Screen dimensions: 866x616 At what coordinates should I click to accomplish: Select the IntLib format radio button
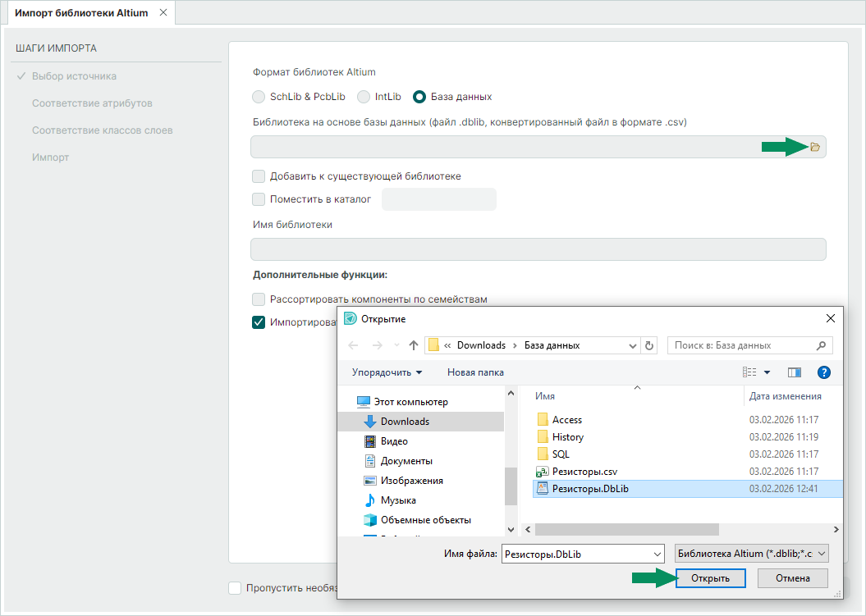pos(364,97)
